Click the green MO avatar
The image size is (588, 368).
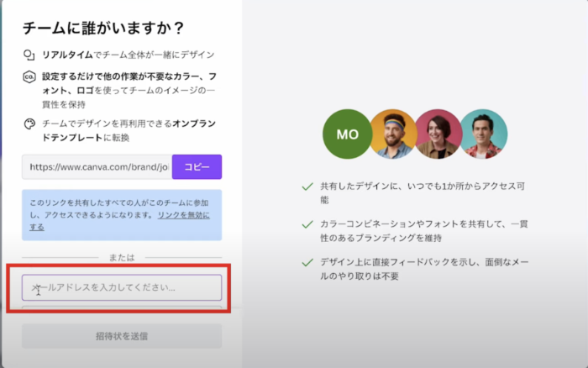pos(347,134)
